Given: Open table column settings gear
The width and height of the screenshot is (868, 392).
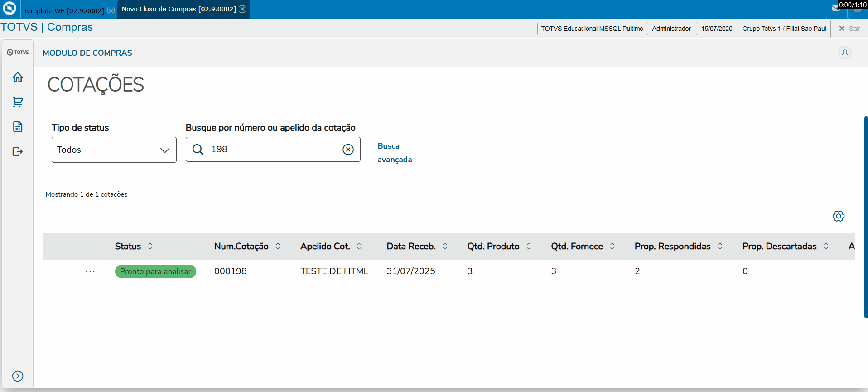Looking at the screenshot, I should point(839,216).
